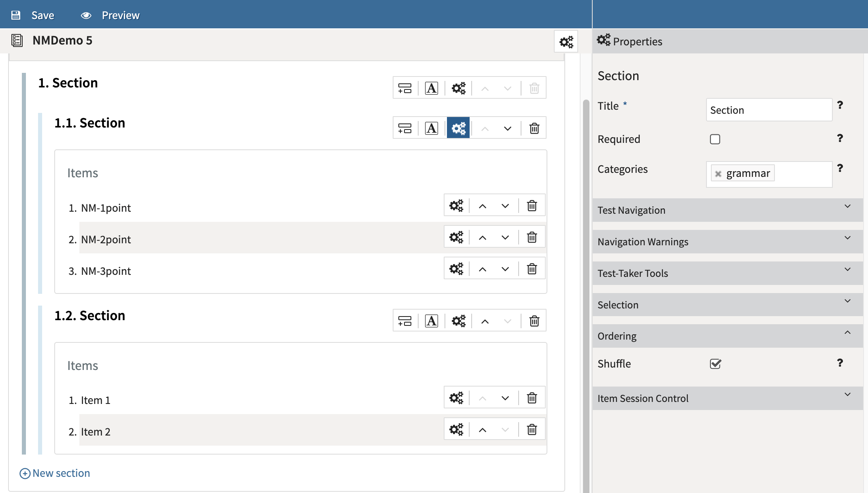Show help for Shuffle option
The width and height of the screenshot is (868, 493).
(840, 363)
